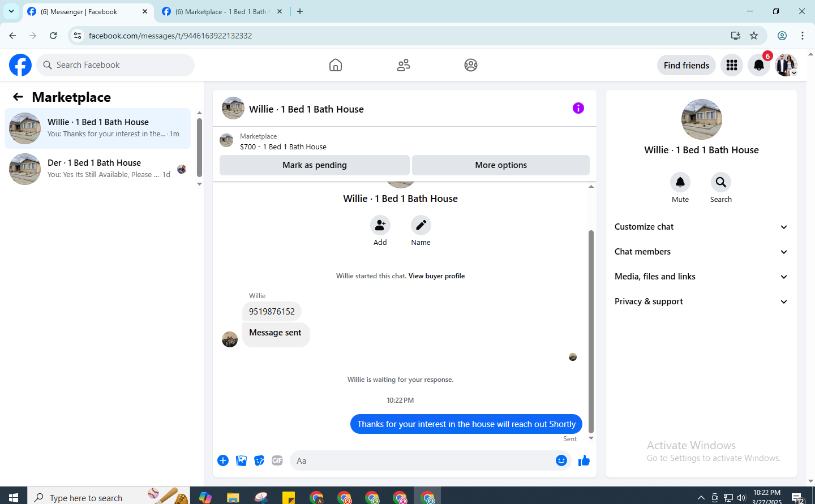
Task: Expand Media, files and links section
Action: click(701, 277)
